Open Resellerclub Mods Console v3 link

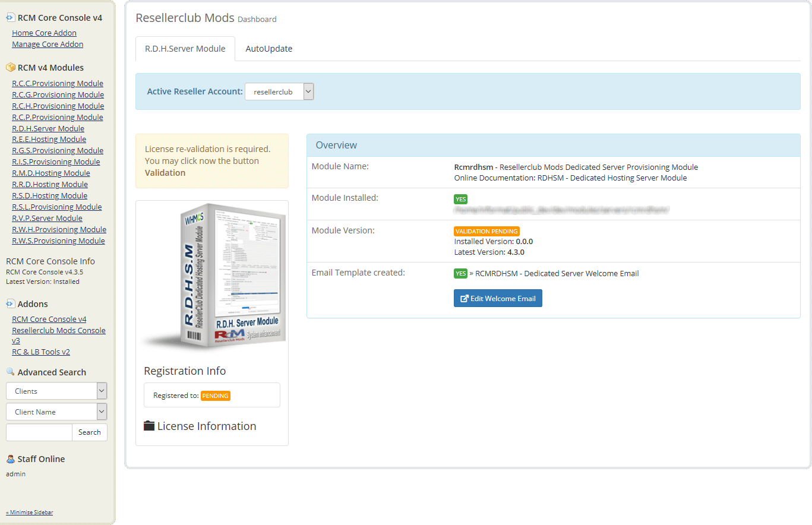59,336
